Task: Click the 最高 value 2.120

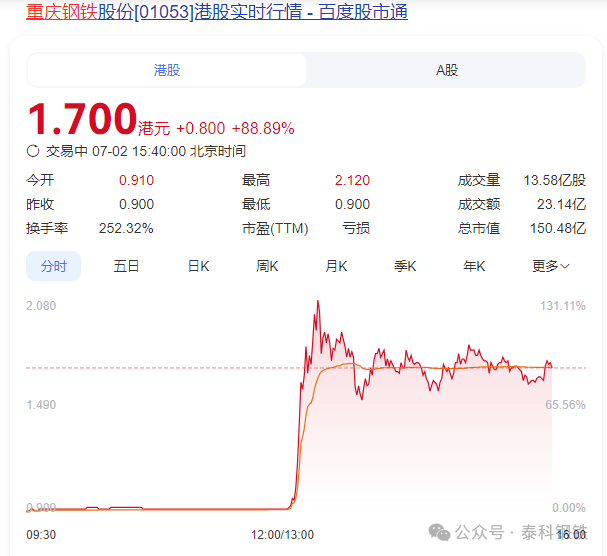Action: point(352,180)
